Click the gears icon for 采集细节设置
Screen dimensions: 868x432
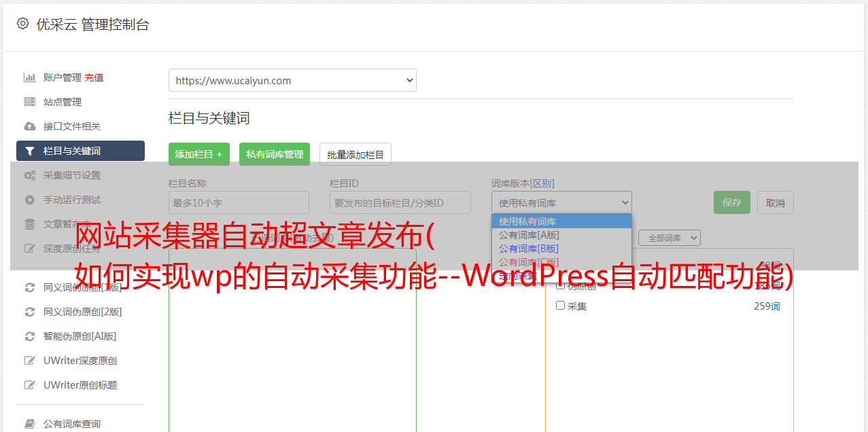coord(29,175)
